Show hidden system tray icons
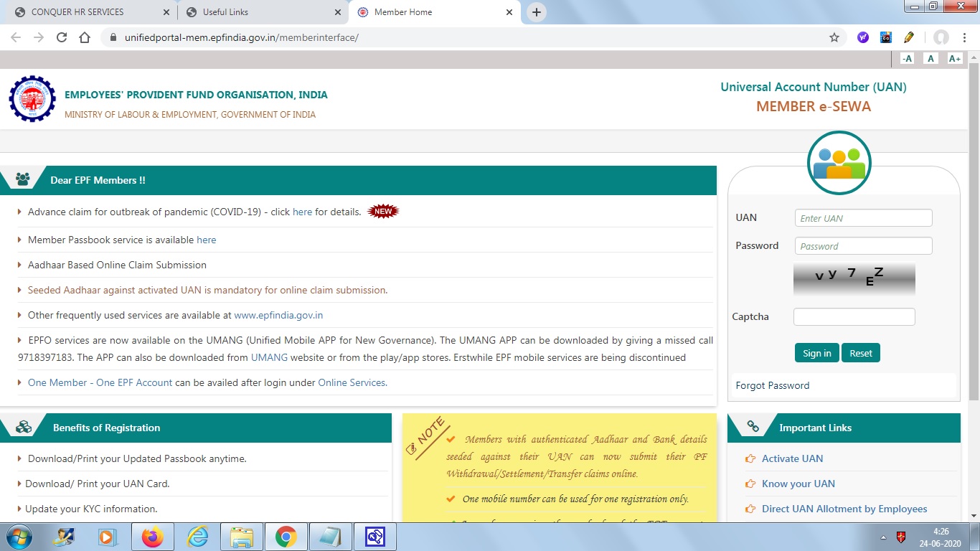This screenshot has height=551, width=980. click(x=884, y=537)
